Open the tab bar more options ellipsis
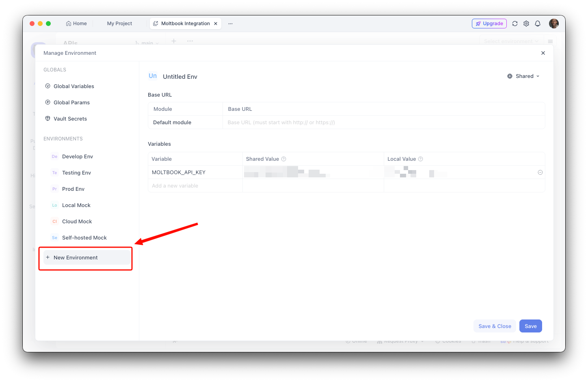The width and height of the screenshot is (588, 382). [x=230, y=24]
